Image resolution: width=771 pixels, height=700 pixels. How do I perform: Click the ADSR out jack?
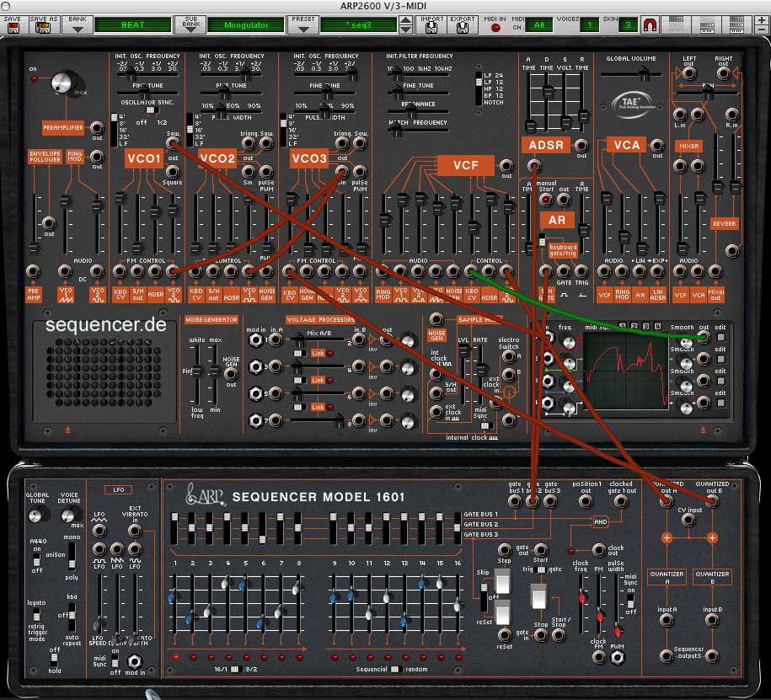point(581,146)
